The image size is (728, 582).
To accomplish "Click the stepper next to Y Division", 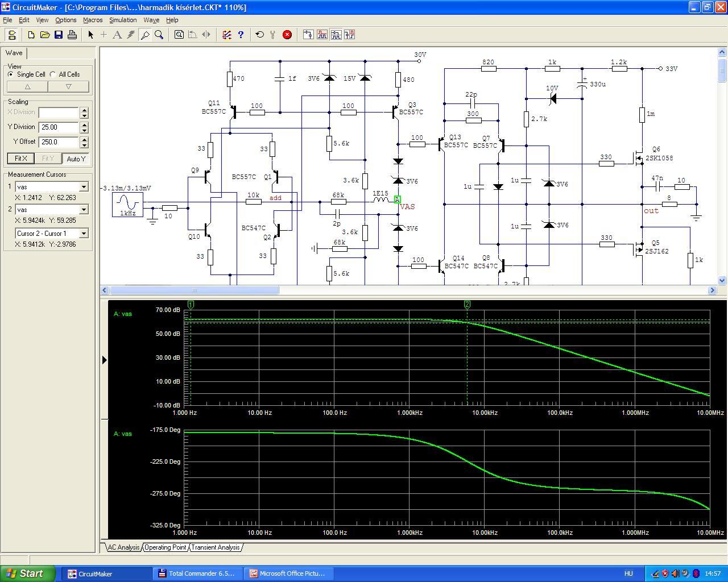I will 84,127.
